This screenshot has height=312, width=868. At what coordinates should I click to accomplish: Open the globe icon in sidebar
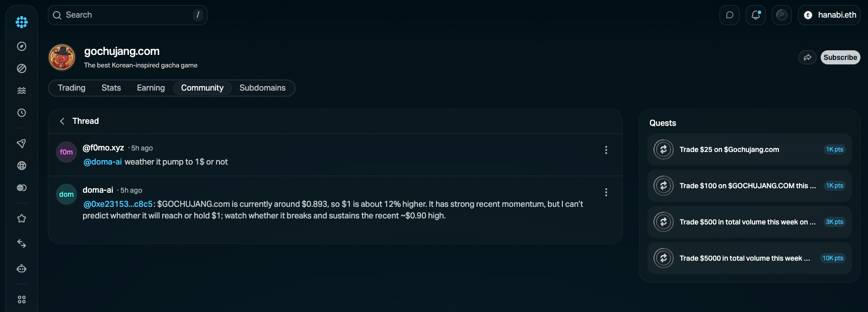[x=22, y=166]
